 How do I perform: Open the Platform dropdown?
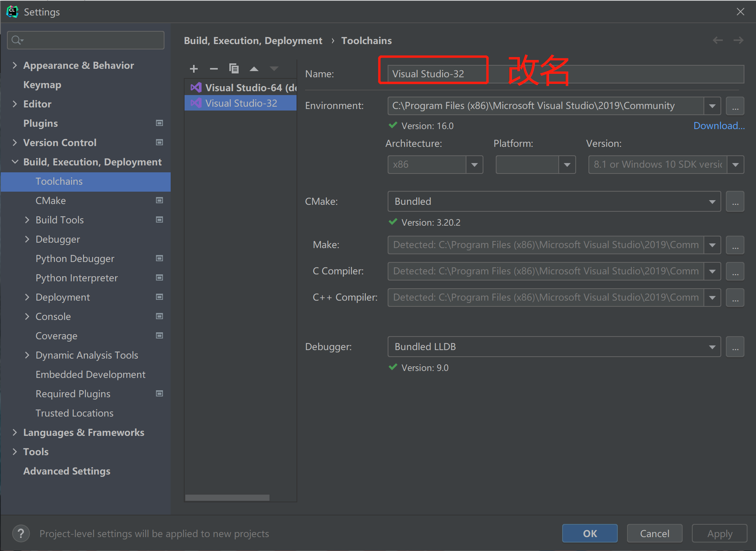[567, 165]
